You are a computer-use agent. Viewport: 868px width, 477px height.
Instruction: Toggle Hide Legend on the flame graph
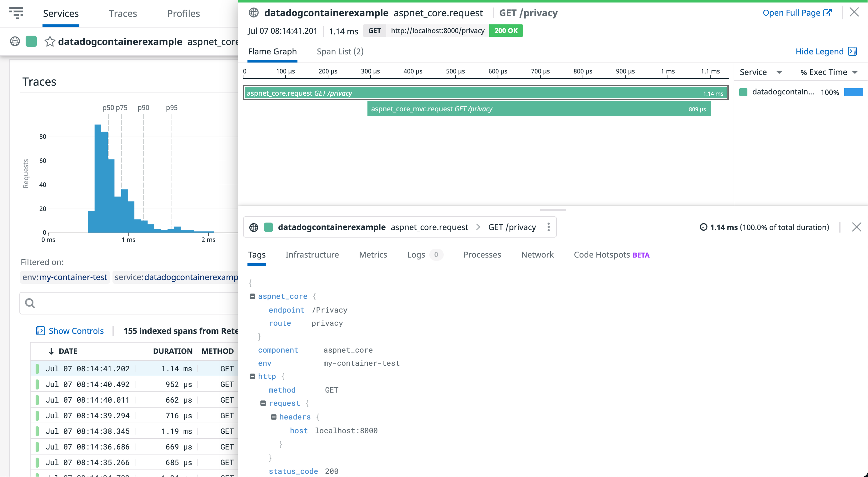(x=820, y=51)
